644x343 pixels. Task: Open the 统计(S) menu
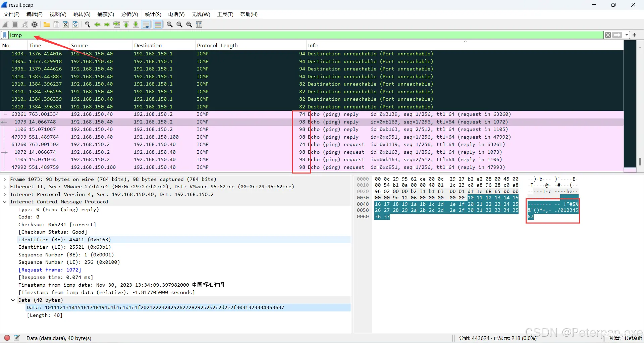(x=153, y=14)
